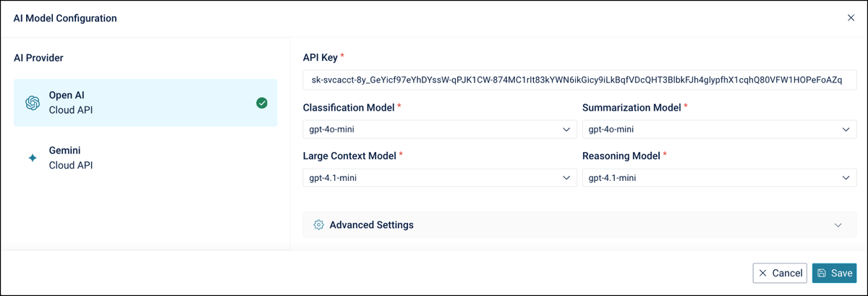
Task: Click the Advanced Settings chevron arrow
Action: click(838, 225)
